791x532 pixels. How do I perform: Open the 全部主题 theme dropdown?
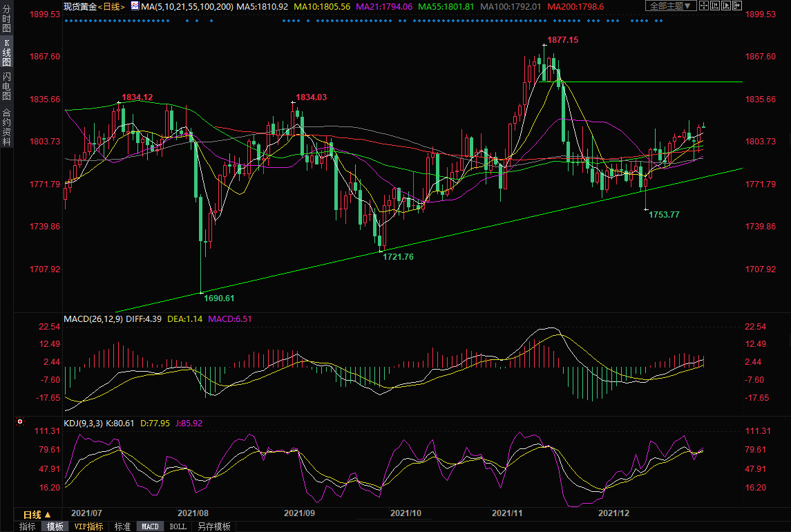click(x=671, y=6)
